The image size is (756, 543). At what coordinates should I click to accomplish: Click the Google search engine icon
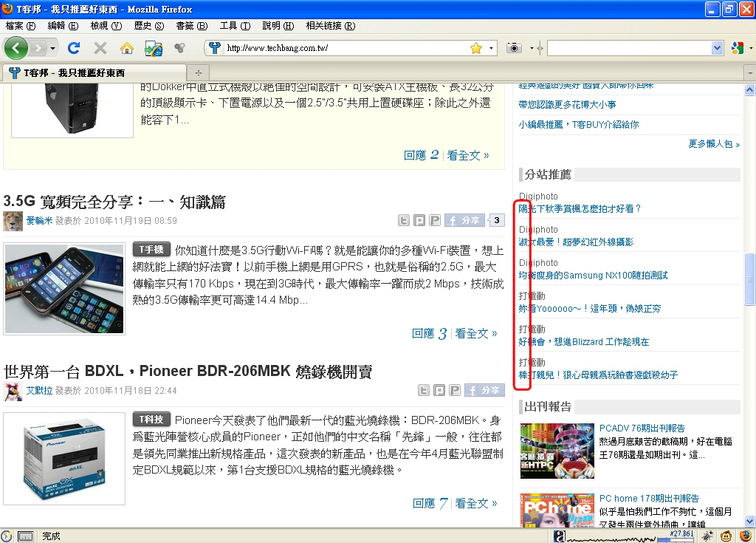point(738,48)
